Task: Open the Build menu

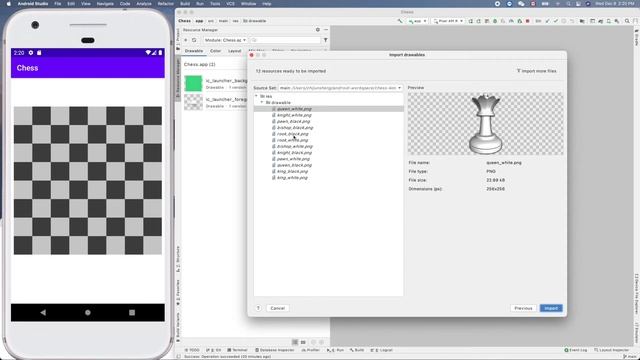Action: [x=185, y=4]
